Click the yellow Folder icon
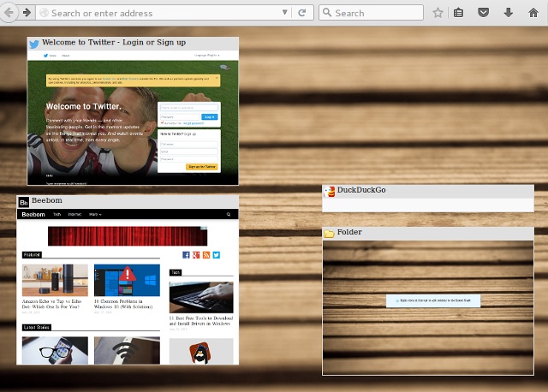Screen dimensions: 548x392 (329, 234)
